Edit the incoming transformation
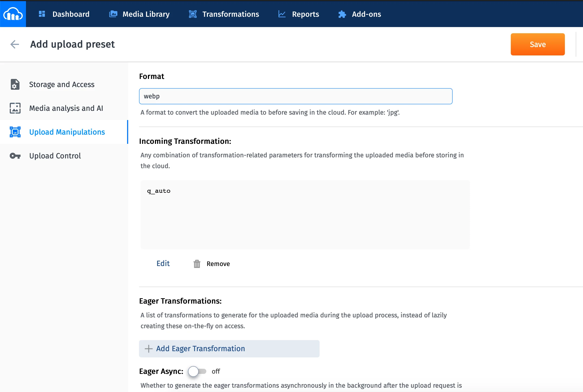The image size is (583, 392). (163, 263)
